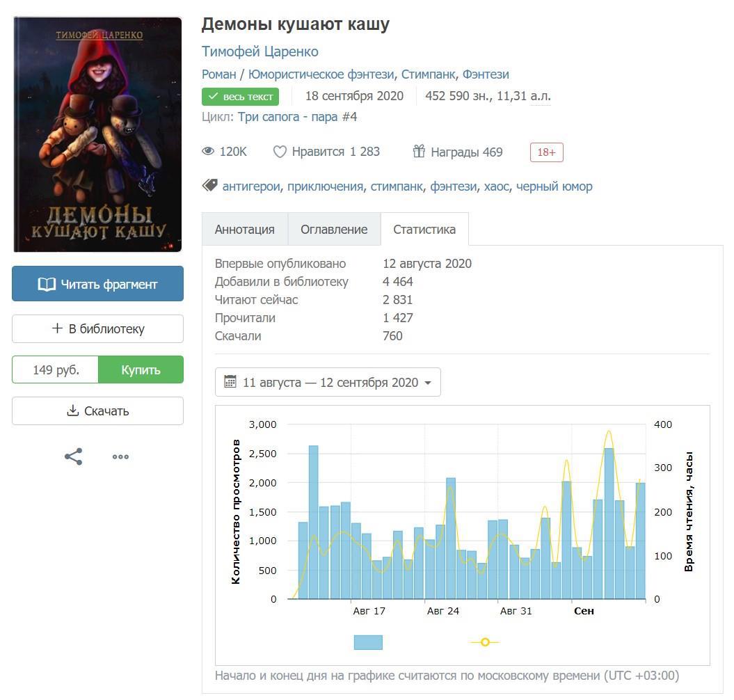Switch to the Аннотация tab
734x700 pixels.
click(x=244, y=230)
